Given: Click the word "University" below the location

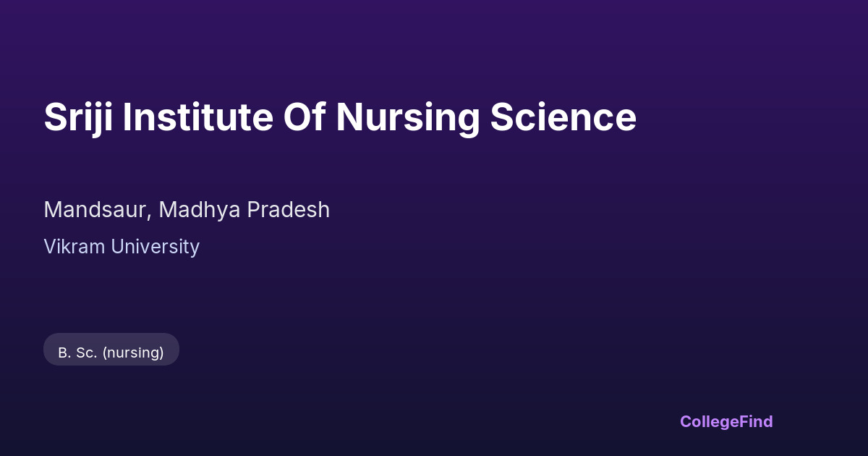Looking at the screenshot, I should (x=155, y=247).
